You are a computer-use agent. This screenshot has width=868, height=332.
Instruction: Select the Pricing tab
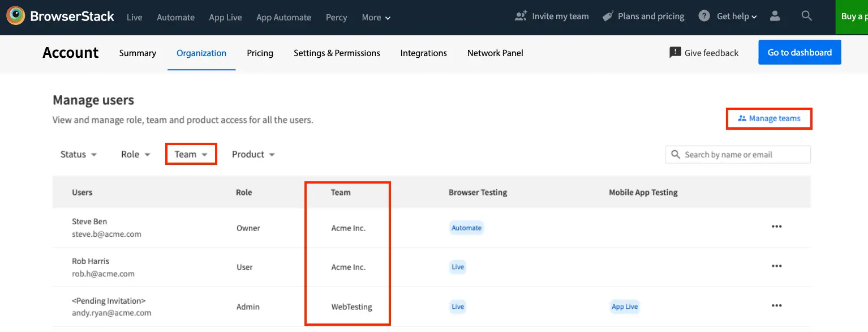point(260,53)
